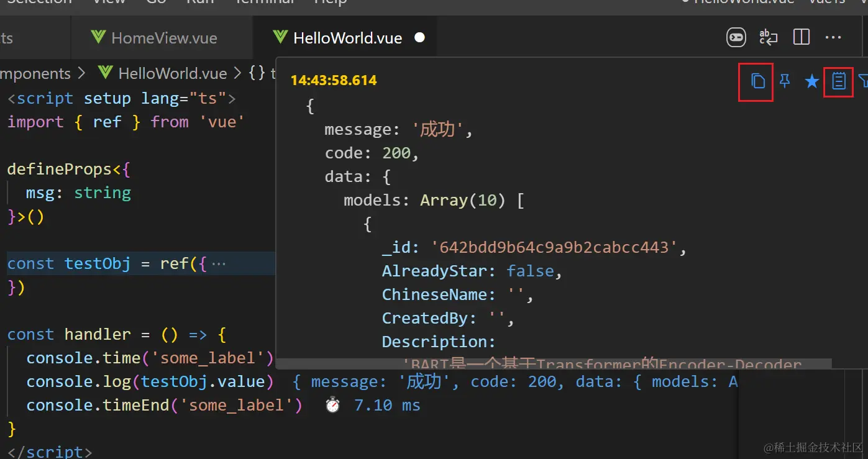
Task: Click the inline console.log output text
Action: point(514,381)
